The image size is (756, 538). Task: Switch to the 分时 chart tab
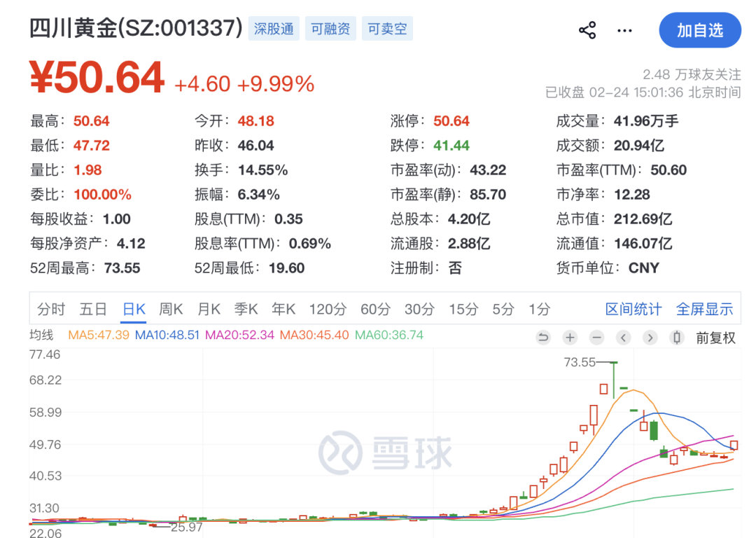50,309
